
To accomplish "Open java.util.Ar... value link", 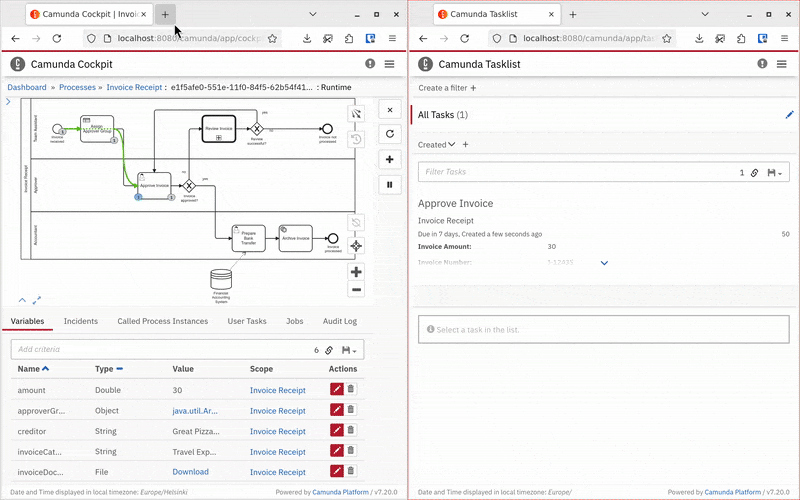I will coord(195,411).
